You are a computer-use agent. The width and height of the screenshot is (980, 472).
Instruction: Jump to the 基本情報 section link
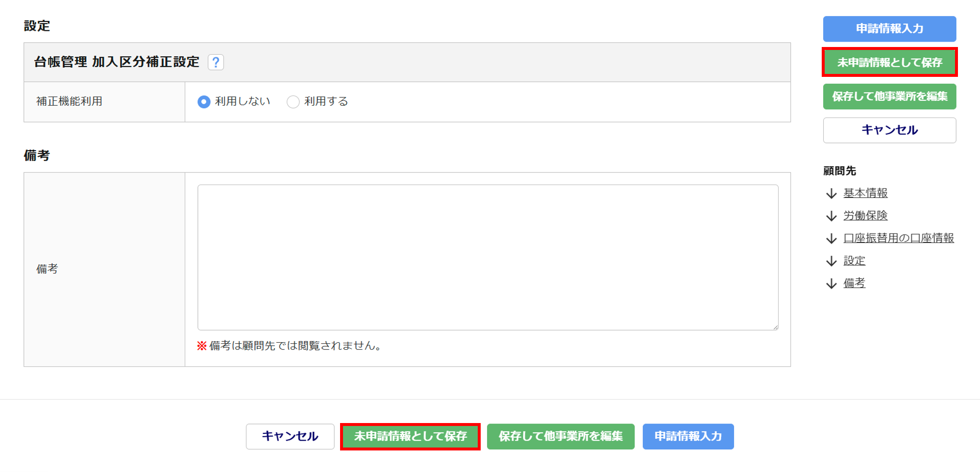click(865, 193)
